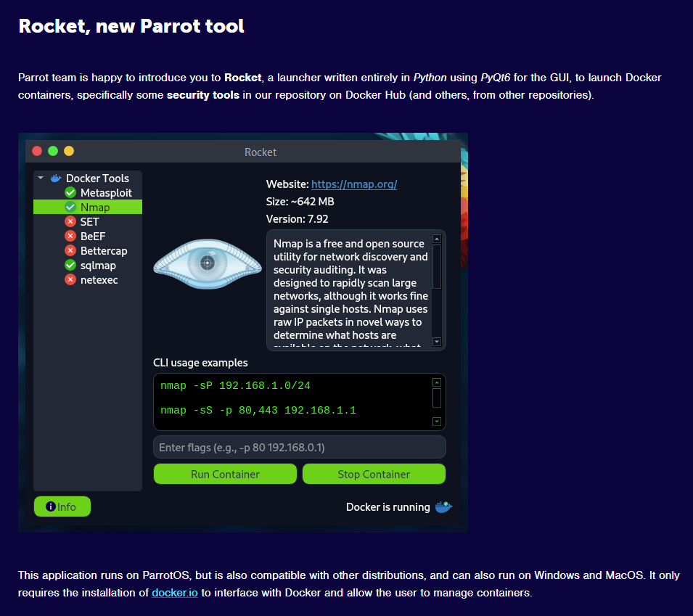Viewport: 693px width, 616px height.
Task: Click the Rocket, new Parrot tool heading
Action: [131, 26]
